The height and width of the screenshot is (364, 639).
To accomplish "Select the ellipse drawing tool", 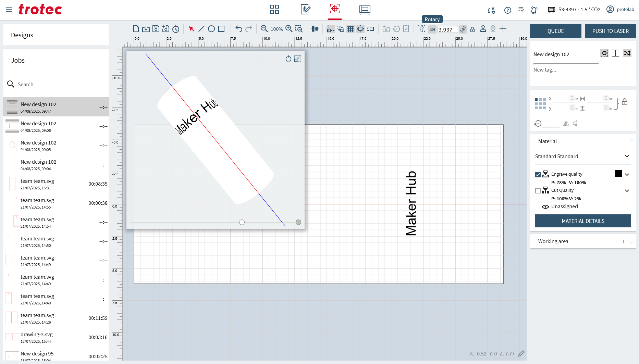I will click(211, 29).
